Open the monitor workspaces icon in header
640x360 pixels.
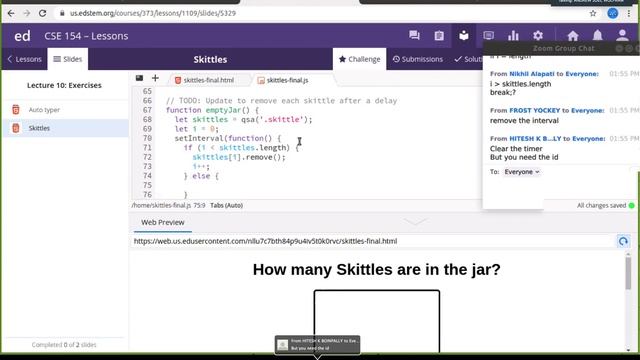tap(489, 36)
